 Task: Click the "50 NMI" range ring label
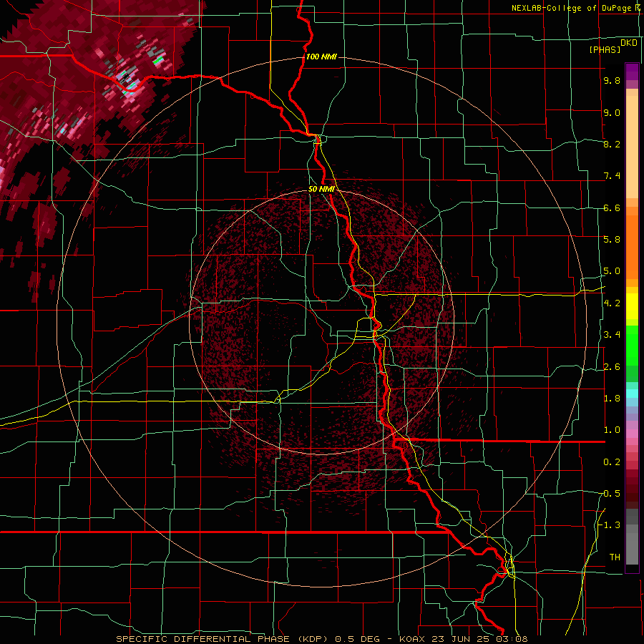pyautogui.click(x=321, y=189)
